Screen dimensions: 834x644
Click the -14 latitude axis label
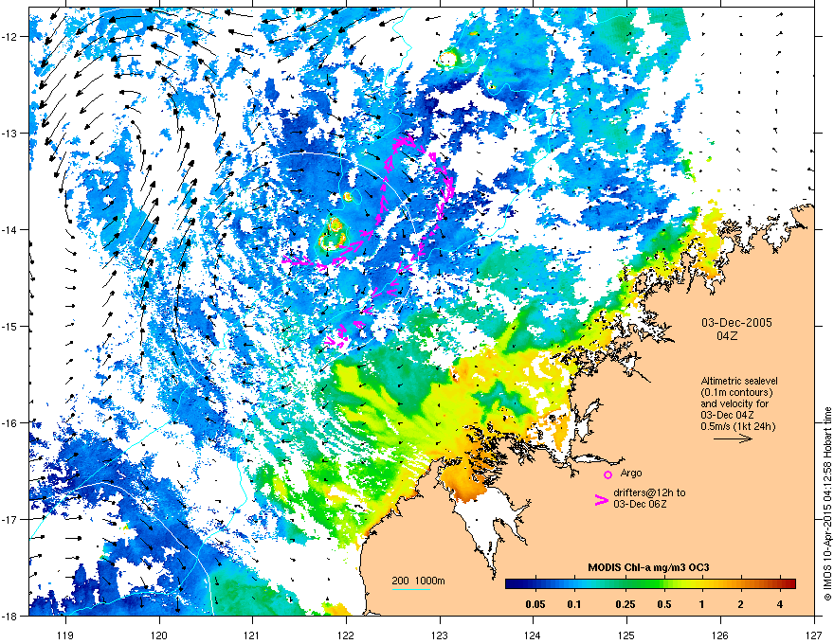pyautogui.click(x=10, y=230)
